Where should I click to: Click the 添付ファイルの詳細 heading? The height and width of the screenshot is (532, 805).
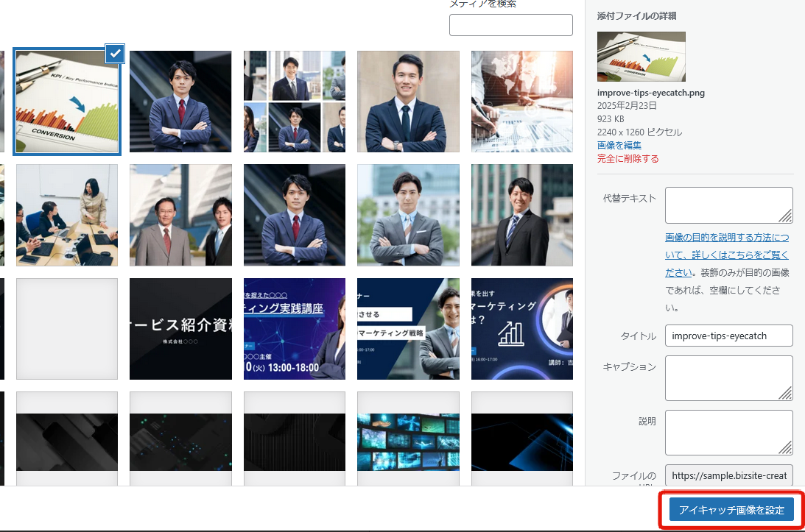pyautogui.click(x=636, y=16)
